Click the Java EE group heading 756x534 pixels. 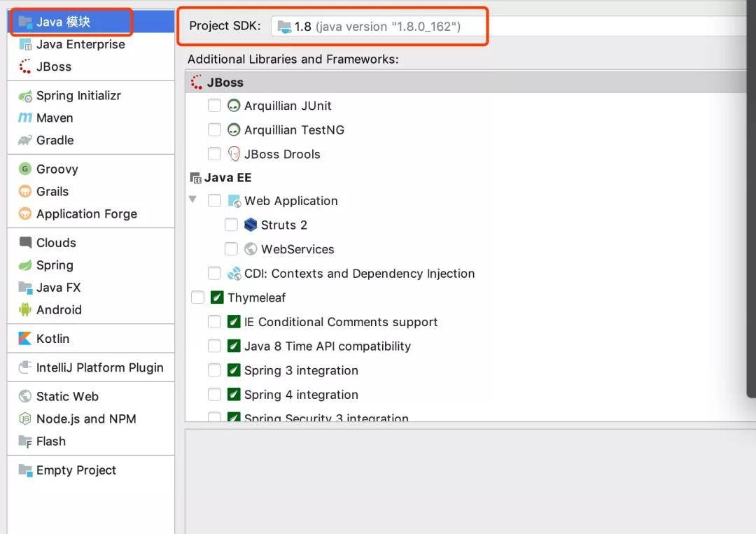click(x=227, y=177)
